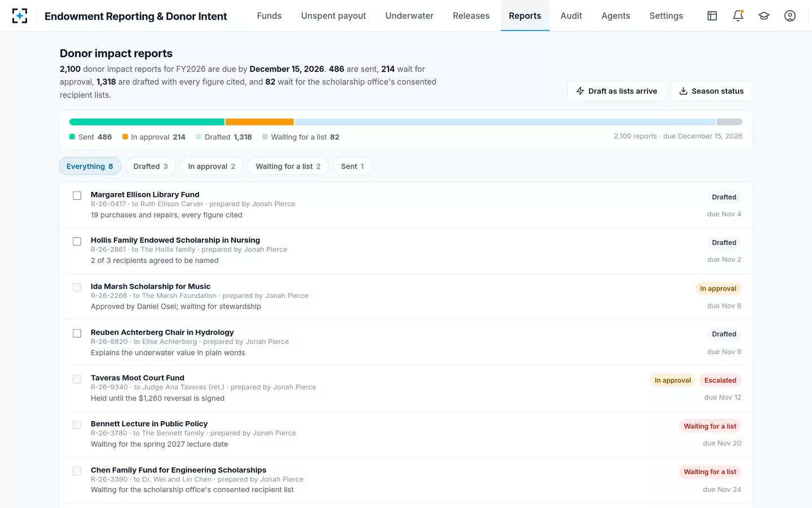
Task: Click the gray Waiting progress bar segment
Action: pos(730,122)
